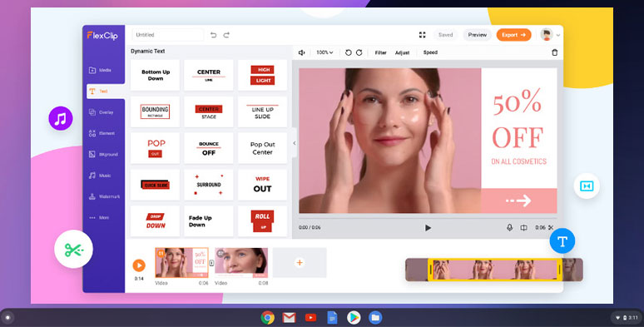
Task: Toggle fullscreen mode icon
Action: point(422,35)
